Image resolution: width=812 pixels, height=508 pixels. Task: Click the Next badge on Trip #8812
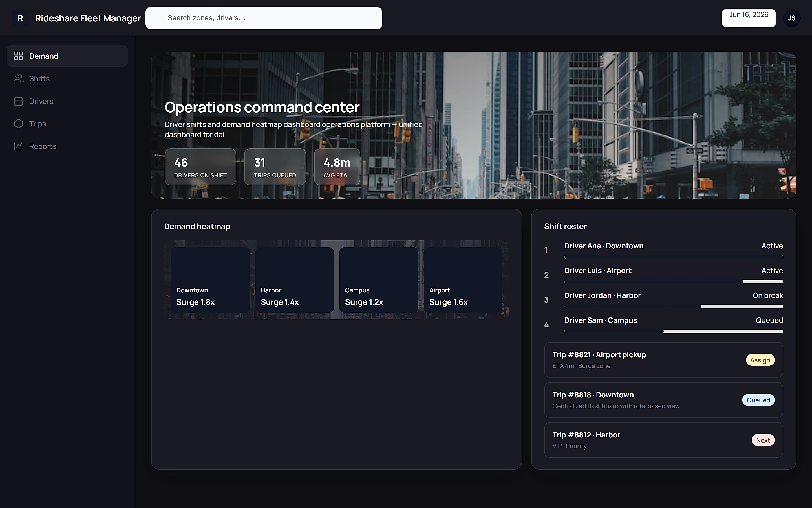point(763,440)
